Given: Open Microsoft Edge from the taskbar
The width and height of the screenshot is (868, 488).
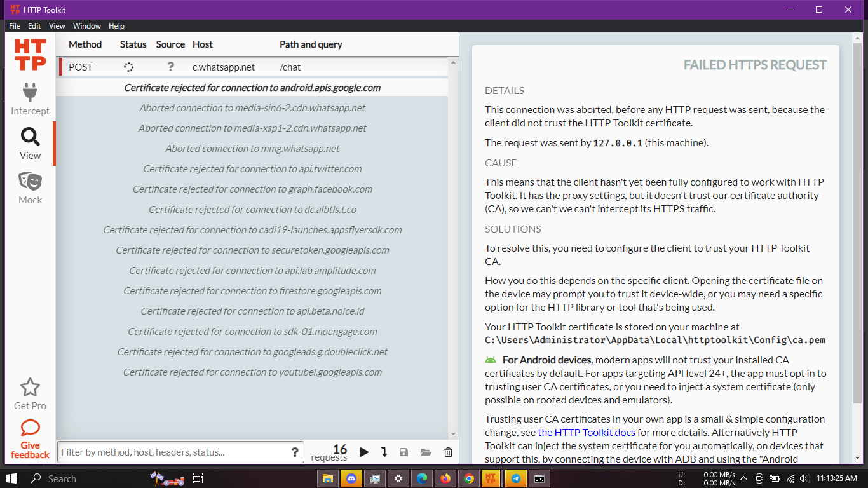Looking at the screenshot, I should [422, 478].
